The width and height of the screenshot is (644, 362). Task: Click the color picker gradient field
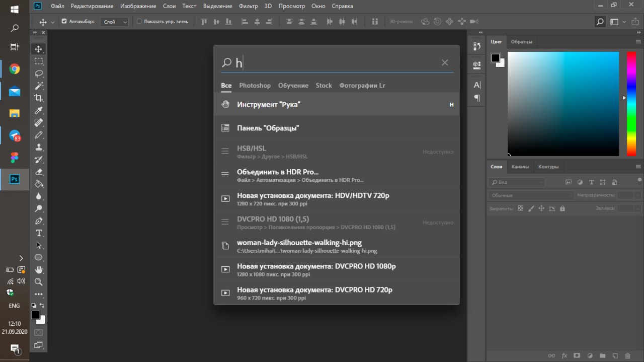point(563,104)
